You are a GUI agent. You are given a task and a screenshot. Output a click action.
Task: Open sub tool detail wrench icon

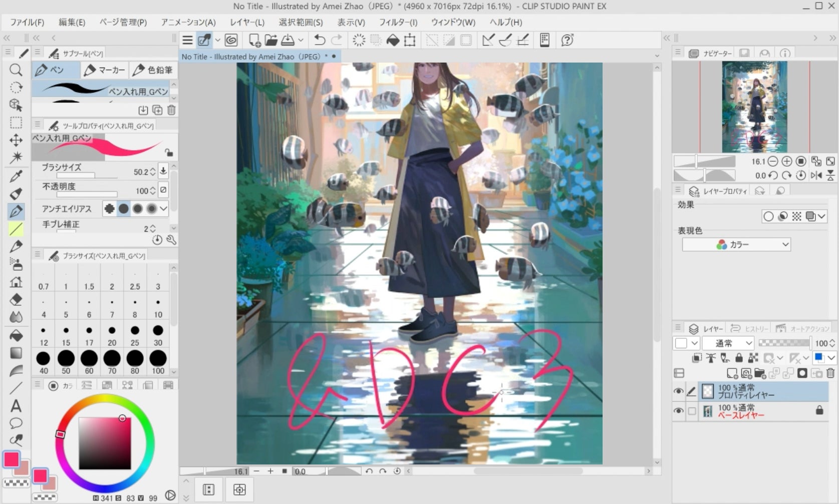click(x=171, y=240)
